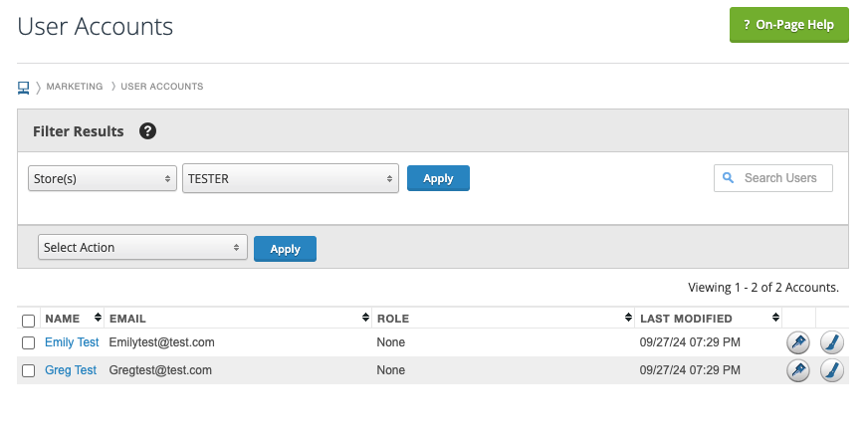The height and width of the screenshot is (441, 868).
Task: Tick the select-all accounts checkbox
Action: (x=28, y=321)
